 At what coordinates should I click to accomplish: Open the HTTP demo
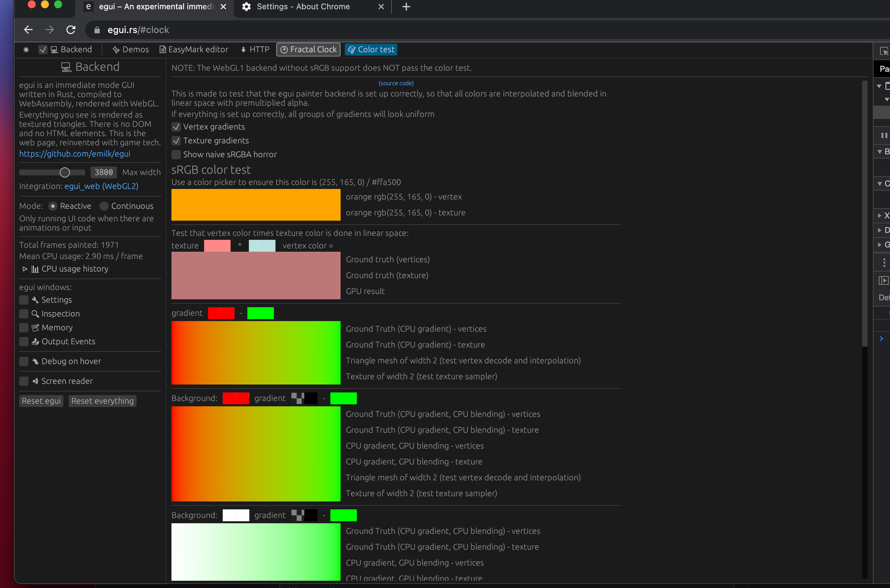coord(255,49)
